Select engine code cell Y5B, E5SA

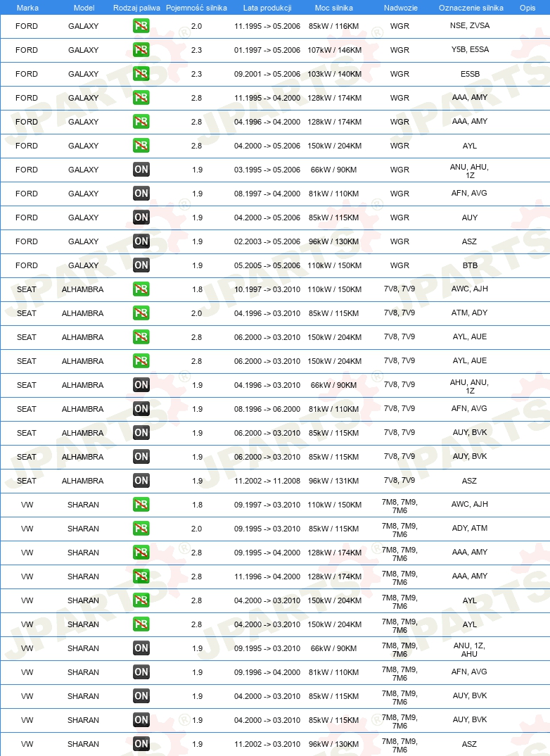coord(470,50)
